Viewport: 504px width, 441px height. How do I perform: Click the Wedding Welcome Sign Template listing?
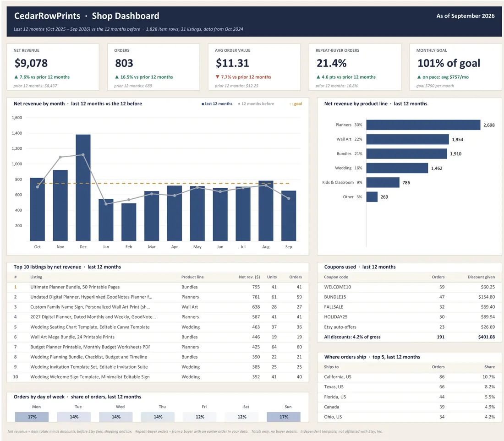click(x=90, y=377)
